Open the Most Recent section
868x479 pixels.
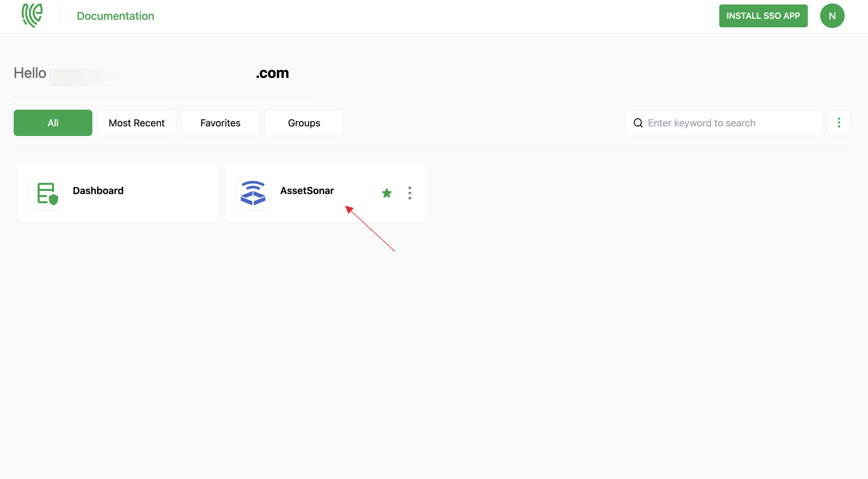tap(136, 123)
